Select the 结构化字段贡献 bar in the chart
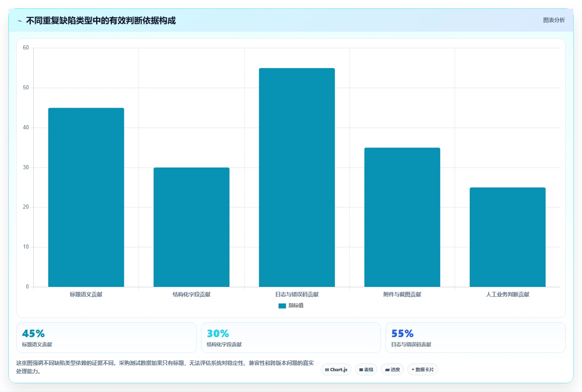This screenshot has width=582, height=392. coord(191,227)
